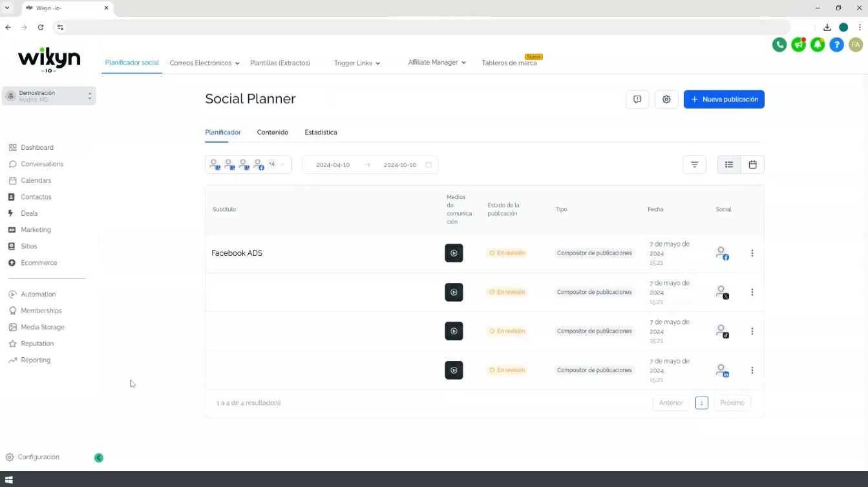
Task: Open Ecommerce in the sidebar
Action: point(39,263)
